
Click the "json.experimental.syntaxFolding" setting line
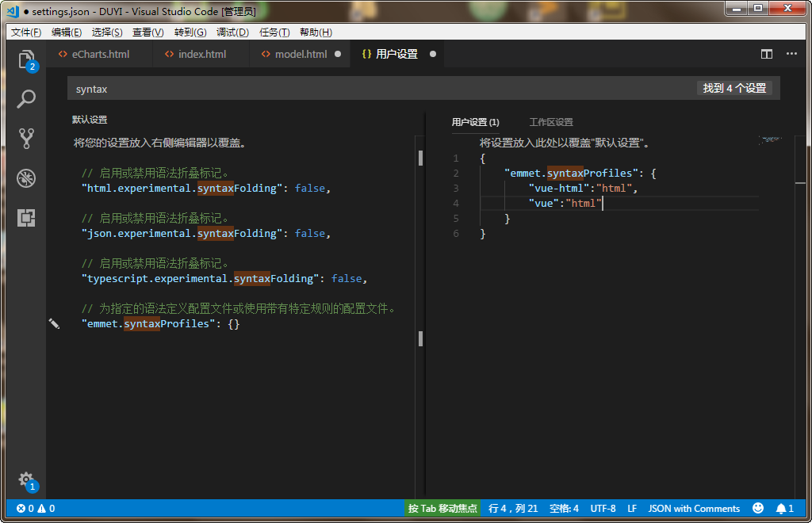(x=205, y=233)
